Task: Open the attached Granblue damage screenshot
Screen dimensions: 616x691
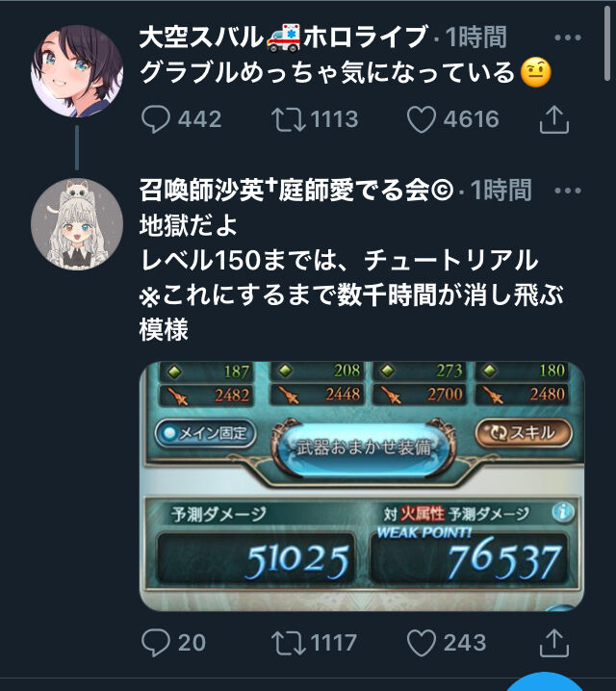Action: tap(362, 487)
